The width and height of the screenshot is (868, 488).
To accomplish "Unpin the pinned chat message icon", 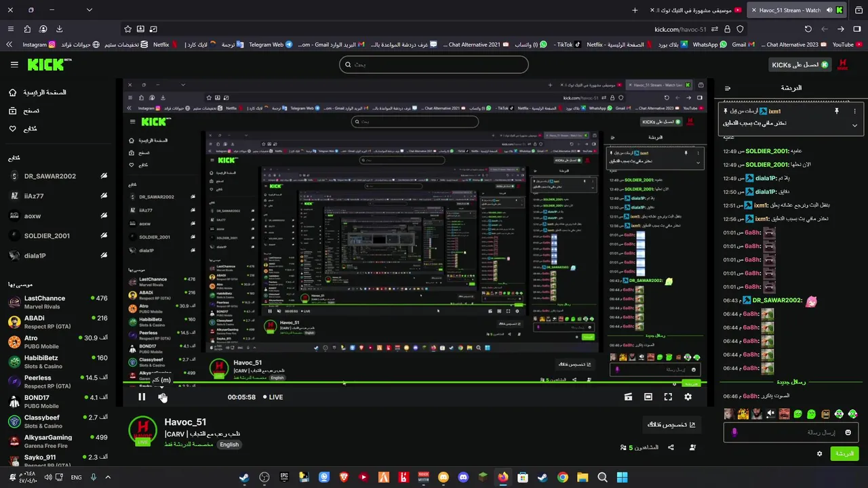I will pyautogui.click(x=837, y=111).
